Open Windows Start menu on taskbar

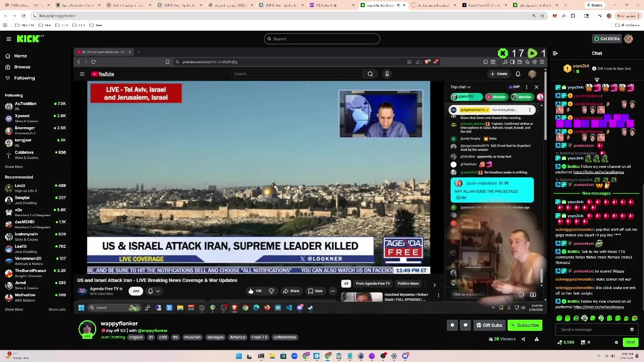click(x=238, y=356)
